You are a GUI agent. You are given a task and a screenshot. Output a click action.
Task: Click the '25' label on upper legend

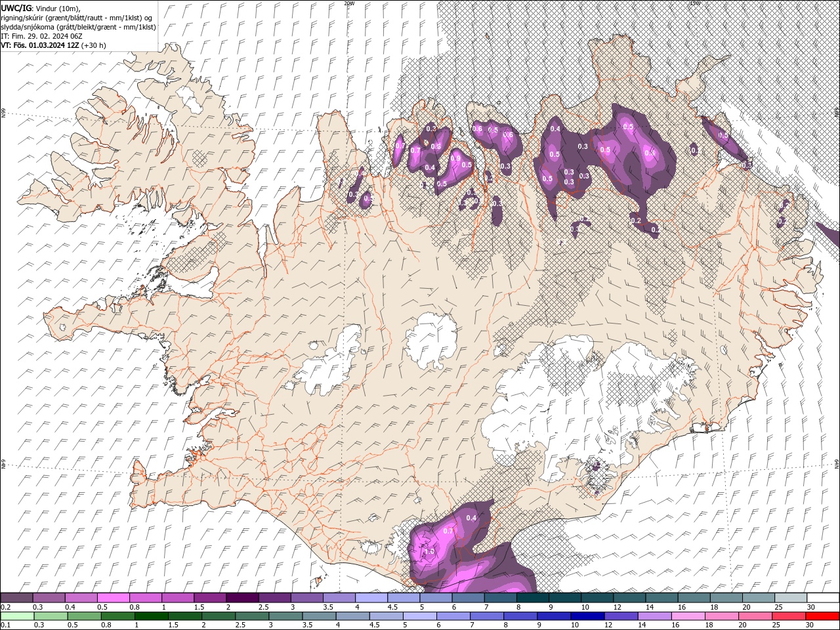pos(778,607)
